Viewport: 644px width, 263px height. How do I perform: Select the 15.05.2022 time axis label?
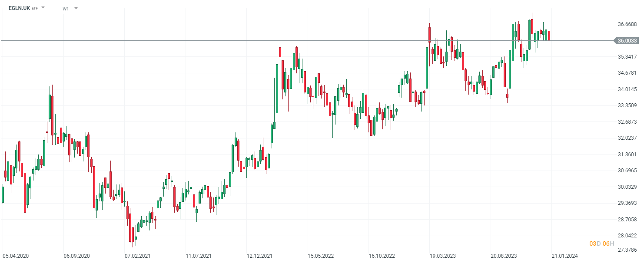click(x=320, y=256)
